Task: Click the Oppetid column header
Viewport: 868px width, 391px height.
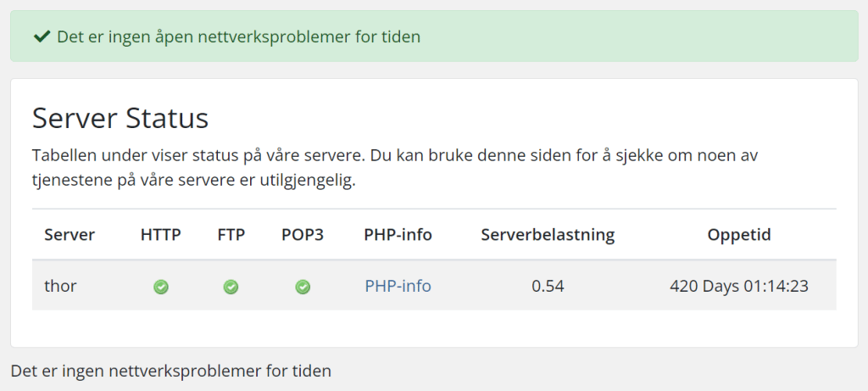Action: [739, 235]
